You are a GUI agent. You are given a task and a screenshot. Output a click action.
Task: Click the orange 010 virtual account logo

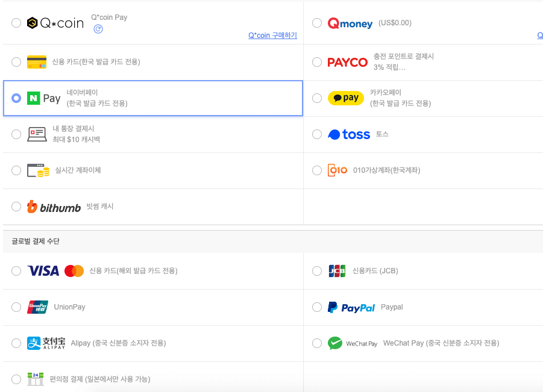click(x=337, y=170)
